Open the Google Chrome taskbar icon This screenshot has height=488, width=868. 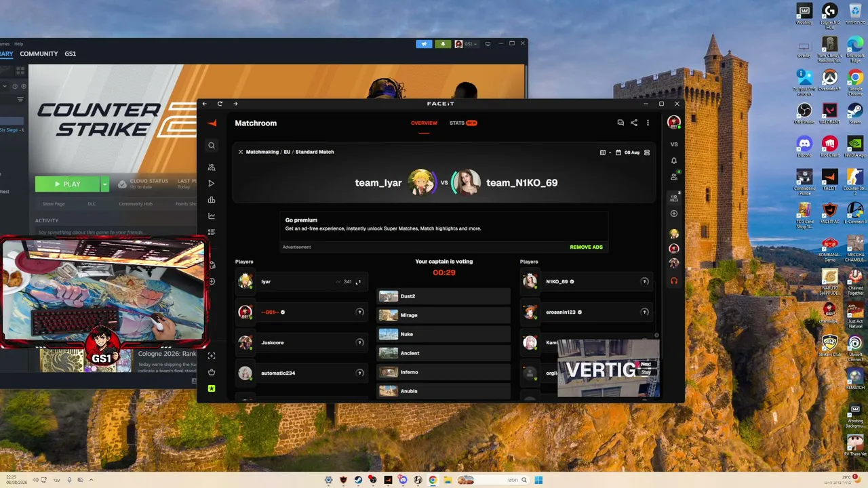[433, 481]
